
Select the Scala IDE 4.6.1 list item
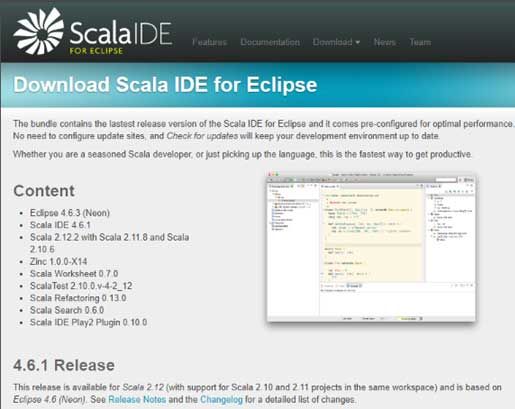coord(60,225)
